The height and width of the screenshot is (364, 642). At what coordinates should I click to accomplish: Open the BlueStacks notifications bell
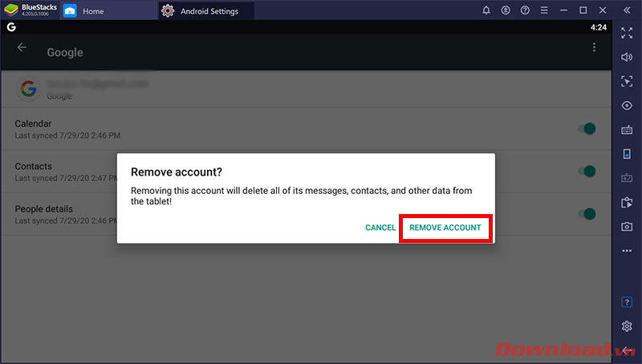[x=486, y=10]
